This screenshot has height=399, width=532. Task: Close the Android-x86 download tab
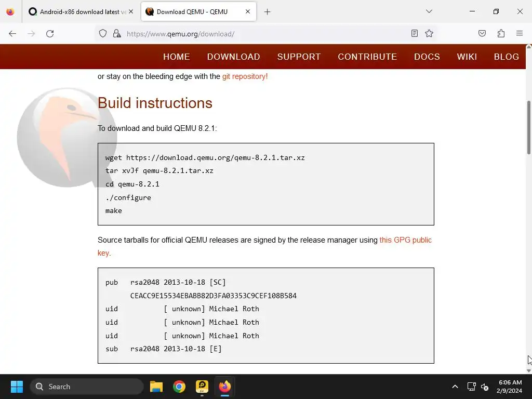pos(131,12)
